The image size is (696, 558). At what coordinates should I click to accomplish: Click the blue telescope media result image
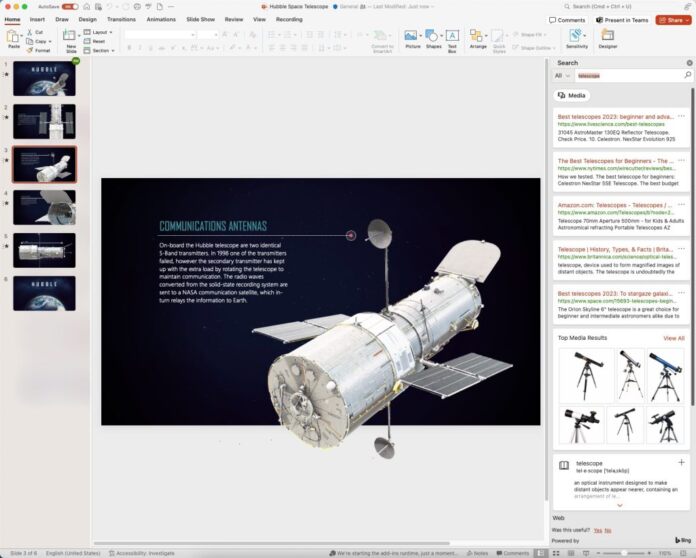click(x=664, y=376)
